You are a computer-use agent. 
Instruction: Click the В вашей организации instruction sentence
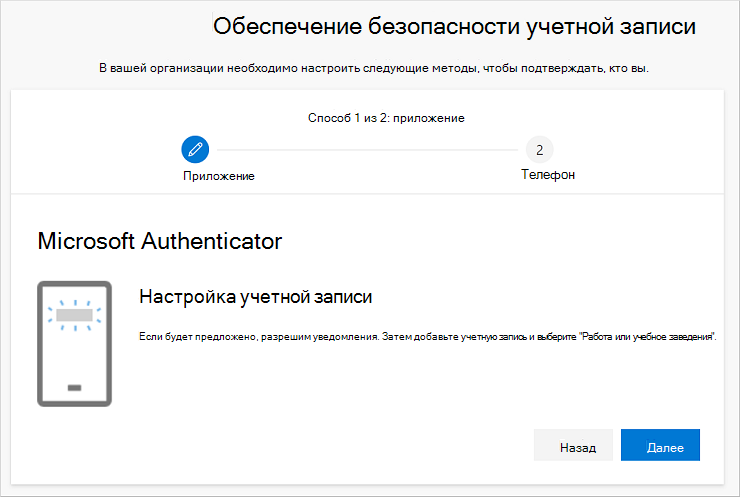click(x=374, y=68)
